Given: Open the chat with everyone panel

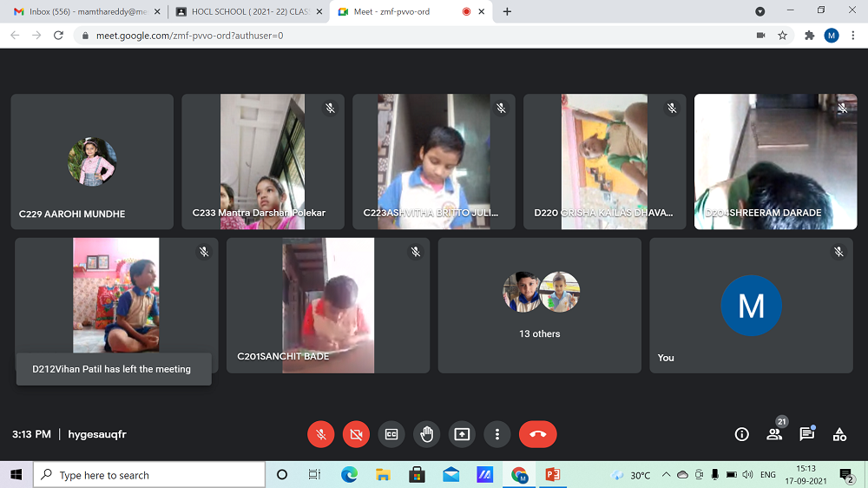Looking at the screenshot, I should coord(806,434).
